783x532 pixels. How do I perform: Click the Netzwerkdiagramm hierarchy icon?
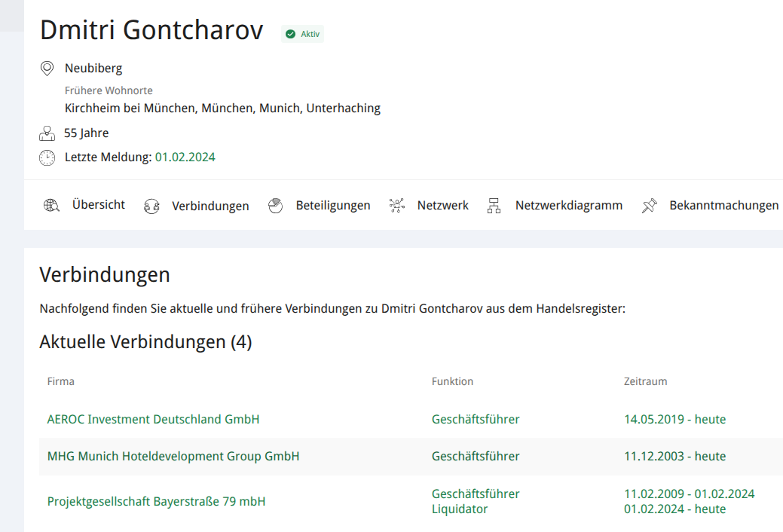[x=494, y=206]
